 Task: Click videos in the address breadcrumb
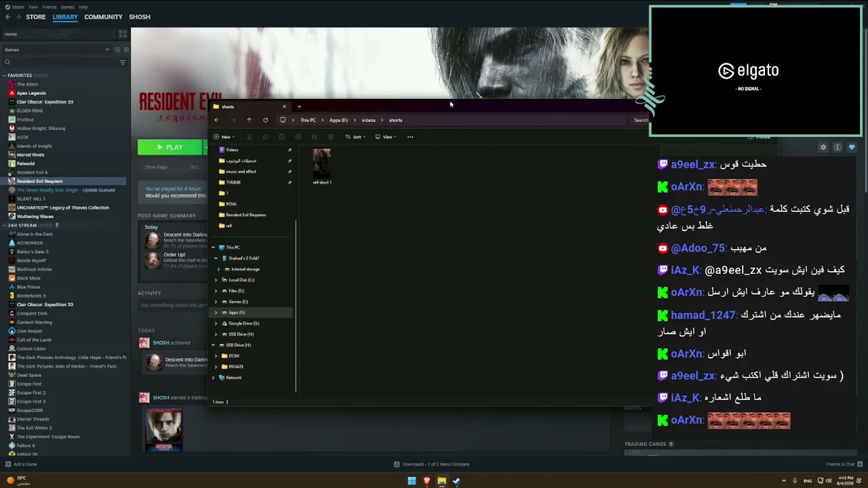click(x=368, y=120)
